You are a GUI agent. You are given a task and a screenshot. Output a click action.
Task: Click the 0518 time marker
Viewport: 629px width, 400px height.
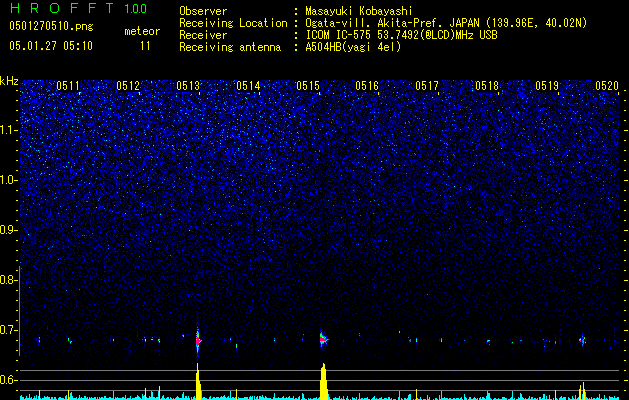tap(487, 86)
